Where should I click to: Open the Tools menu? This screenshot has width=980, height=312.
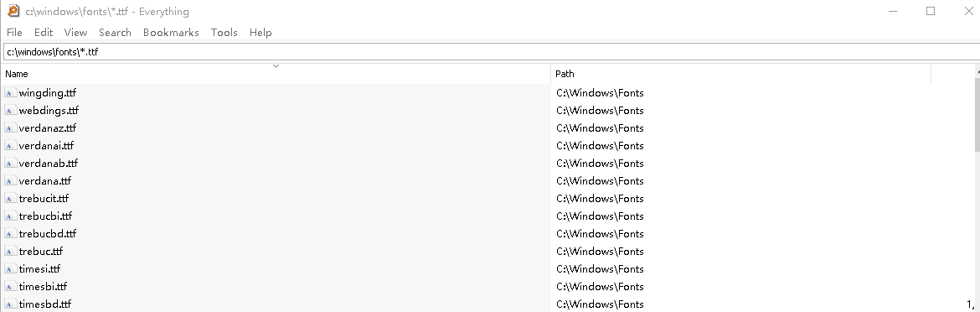224,33
